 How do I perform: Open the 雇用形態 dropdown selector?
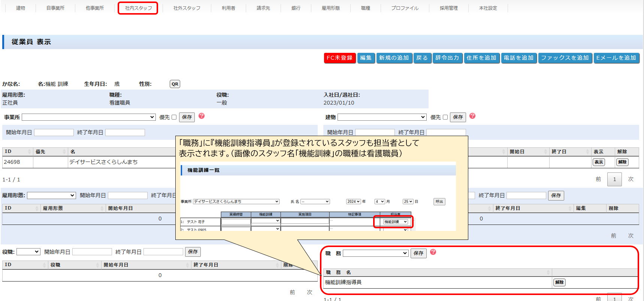(51, 196)
